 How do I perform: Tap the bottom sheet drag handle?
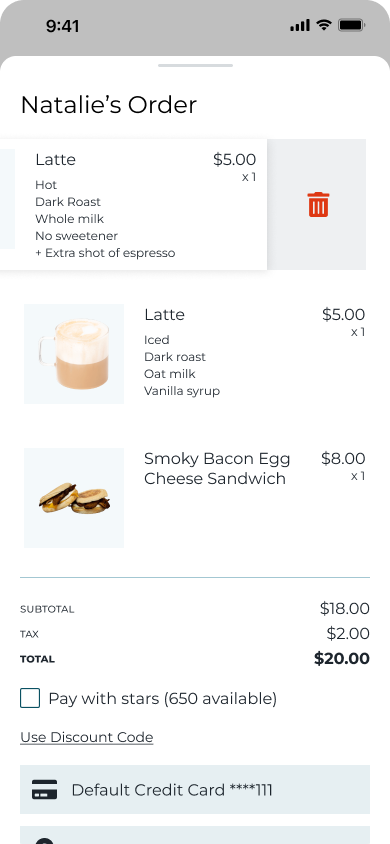[195, 66]
